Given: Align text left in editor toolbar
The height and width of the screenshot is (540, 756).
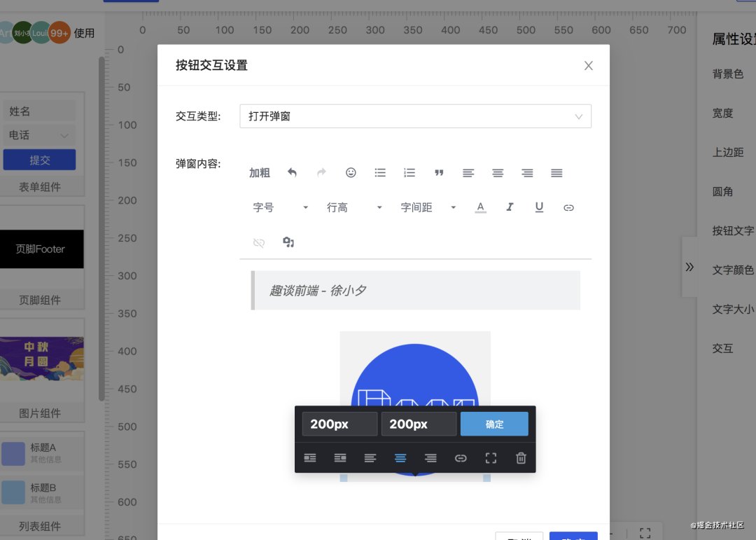Looking at the screenshot, I should (468, 173).
